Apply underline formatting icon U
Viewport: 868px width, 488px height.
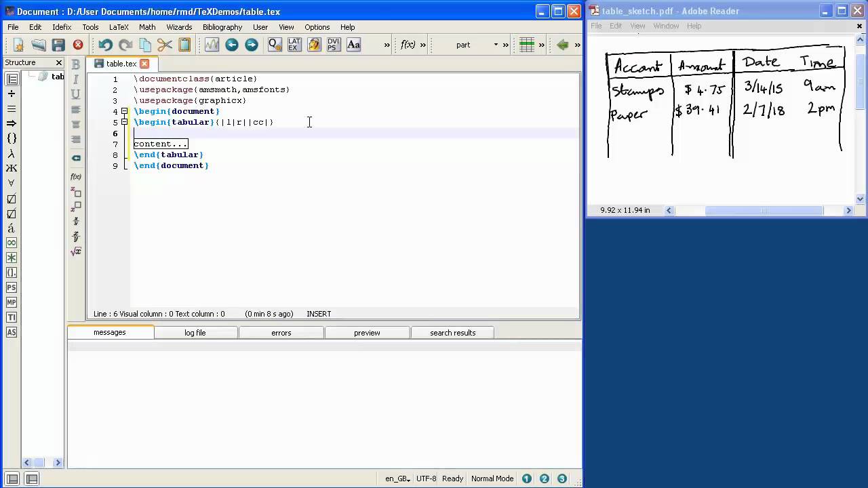76,94
